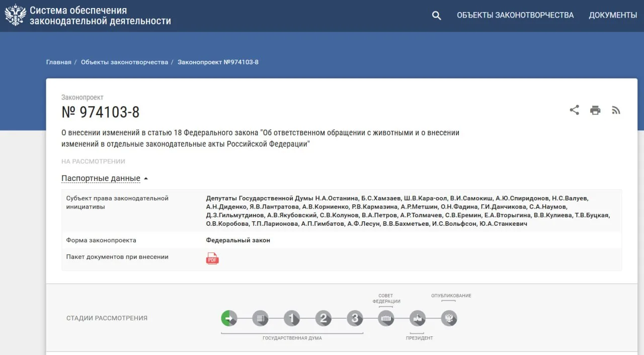This screenshot has width=644, height=355.
Task: Click the Законопроект №974103-8 breadcrumb
Action: click(x=218, y=62)
